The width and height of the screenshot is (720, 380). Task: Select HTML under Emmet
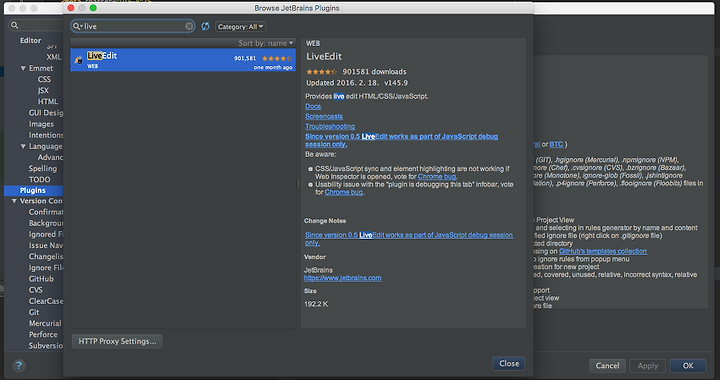(48, 101)
